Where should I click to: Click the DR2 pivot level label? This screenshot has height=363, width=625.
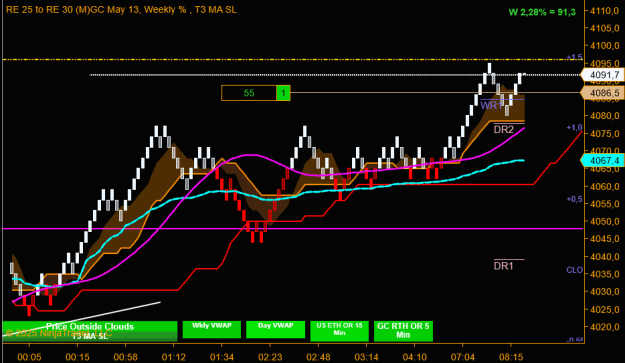pyautogui.click(x=504, y=129)
